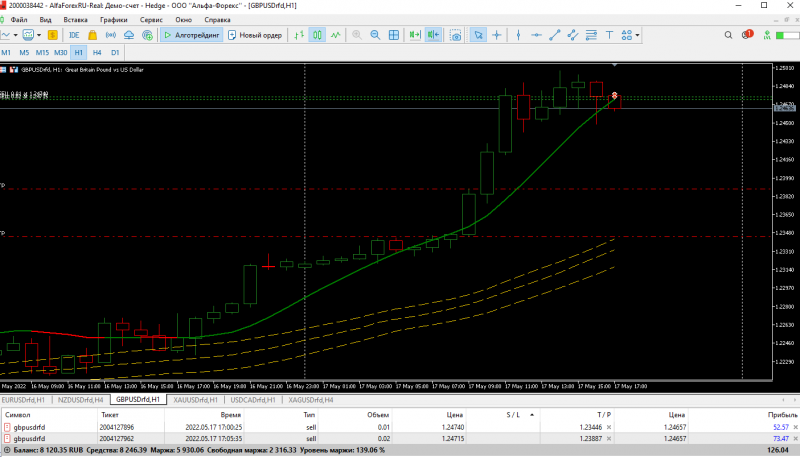Viewport: 800px width, 457px height.
Task: Open the Market shopping bag icon
Action: tap(92, 35)
